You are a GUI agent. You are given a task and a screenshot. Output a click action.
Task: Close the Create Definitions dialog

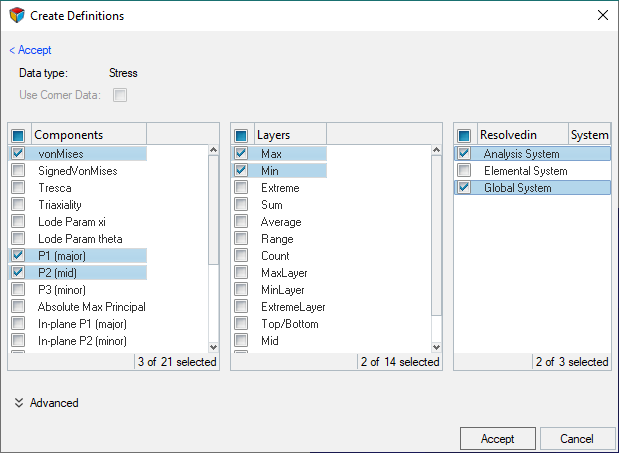602,15
